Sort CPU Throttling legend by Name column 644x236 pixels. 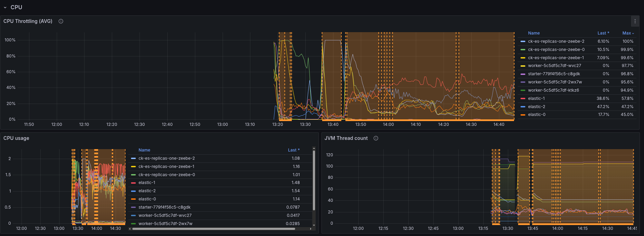pyautogui.click(x=534, y=33)
